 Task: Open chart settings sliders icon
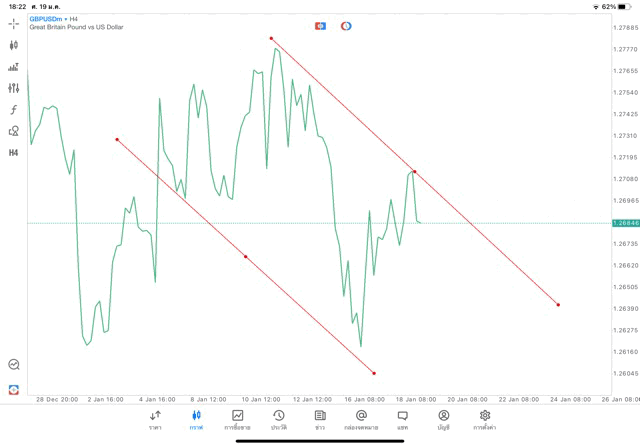14,88
